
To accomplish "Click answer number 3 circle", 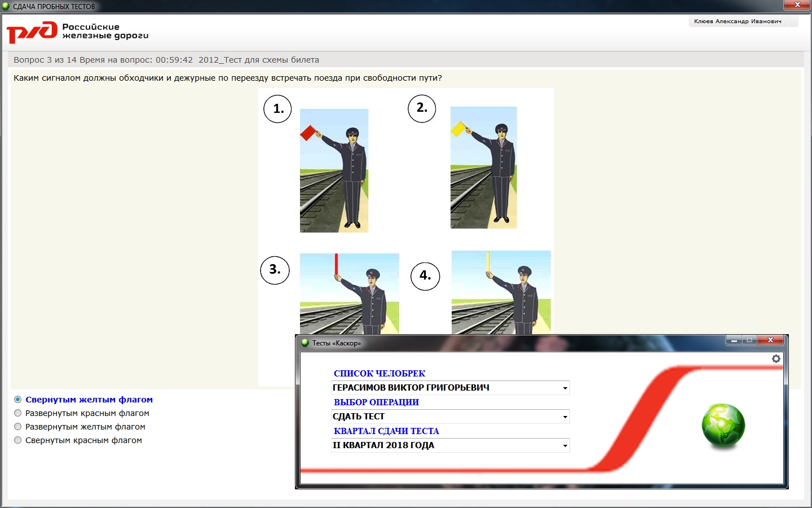I will (275, 270).
